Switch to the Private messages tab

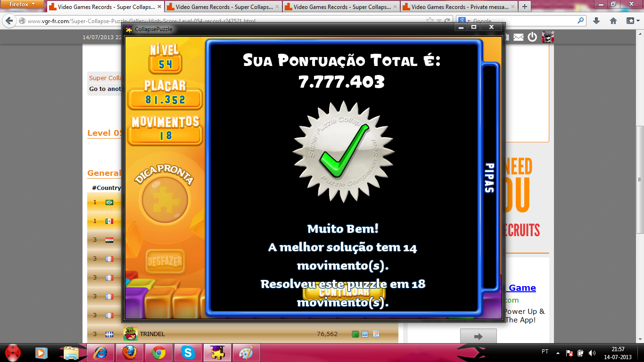[458, 7]
